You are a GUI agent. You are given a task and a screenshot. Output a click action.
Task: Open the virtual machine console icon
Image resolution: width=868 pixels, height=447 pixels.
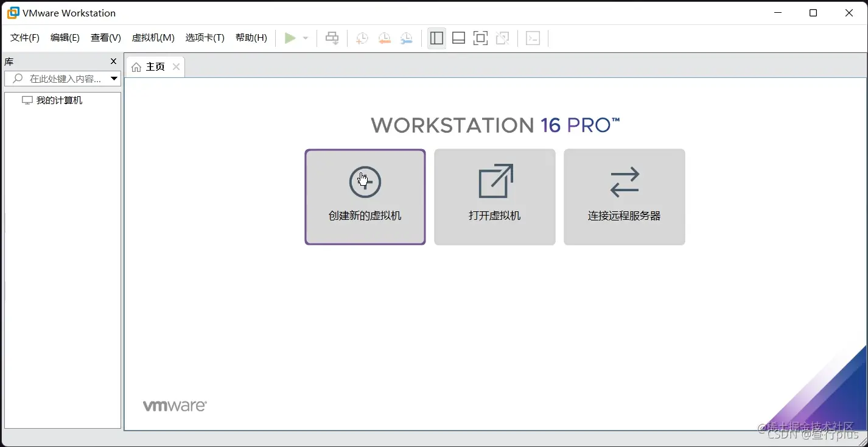point(533,38)
